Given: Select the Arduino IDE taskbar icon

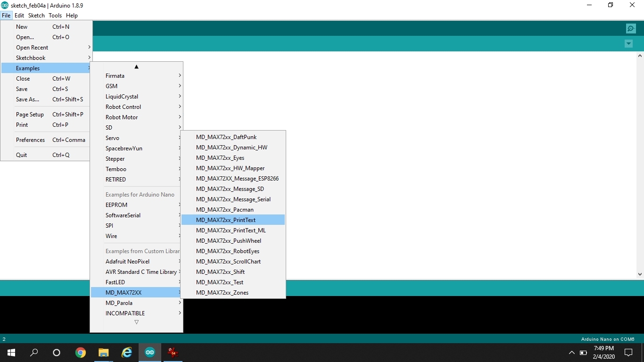Looking at the screenshot, I should pos(150,352).
